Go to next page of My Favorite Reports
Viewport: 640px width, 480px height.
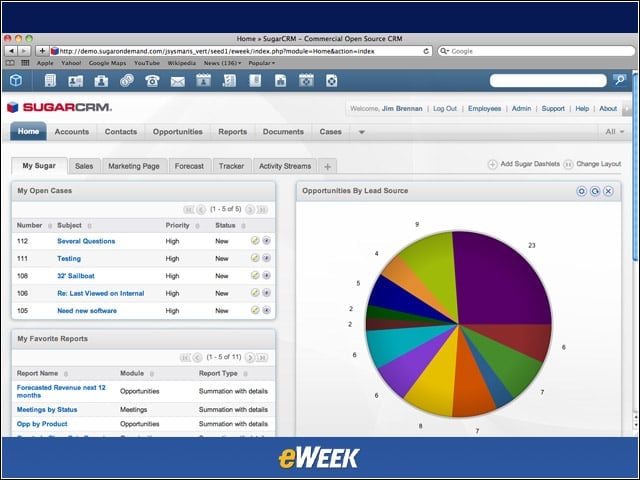tap(250, 358)
